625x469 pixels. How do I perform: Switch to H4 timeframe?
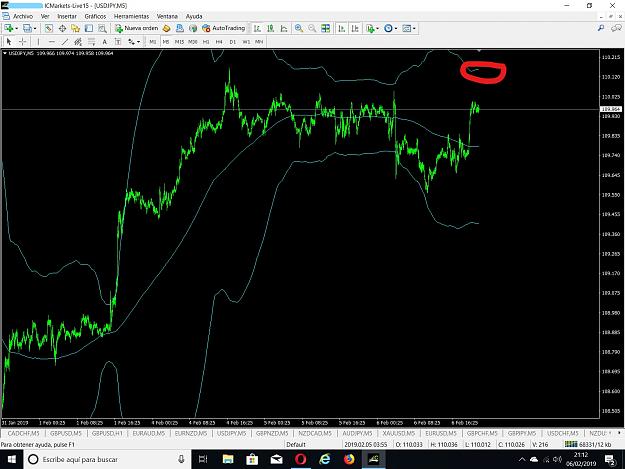pyautogui.click(x=219, y=42)
